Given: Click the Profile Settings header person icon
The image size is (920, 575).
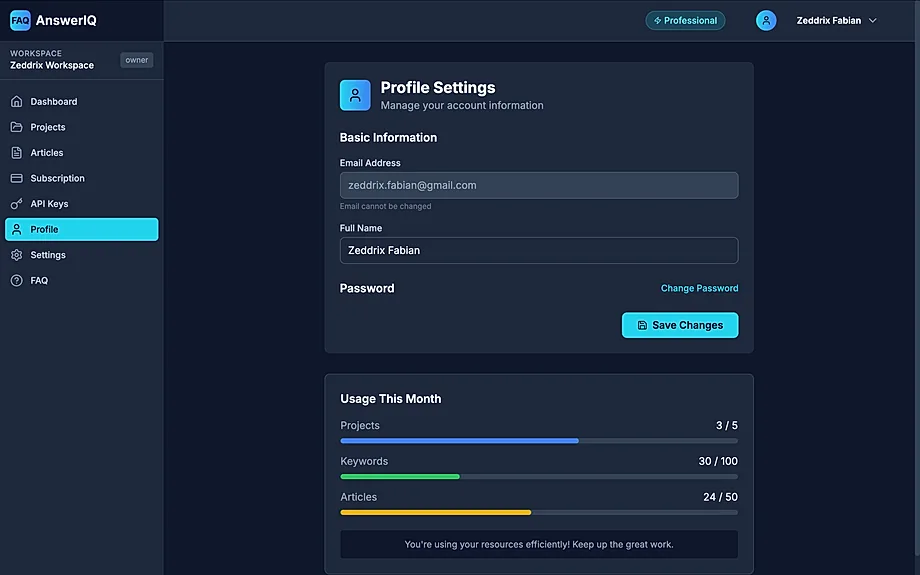Looking at the screenshot, I should pos(355,95).
